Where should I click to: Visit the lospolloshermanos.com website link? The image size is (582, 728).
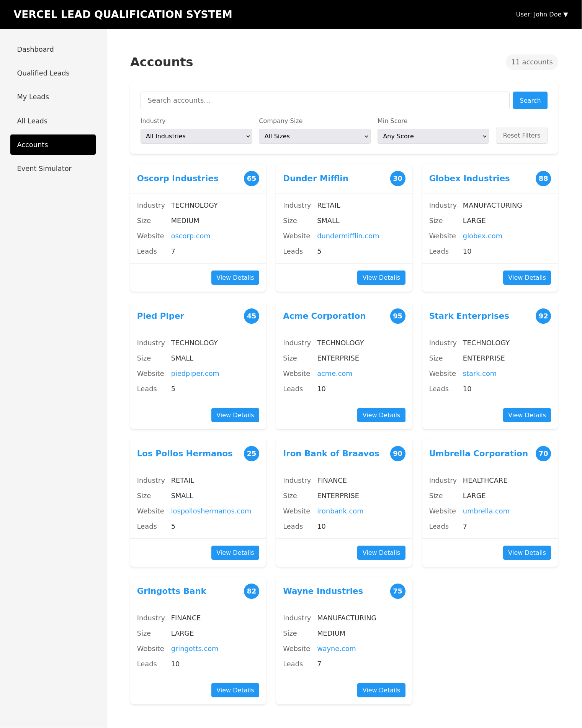211,511
